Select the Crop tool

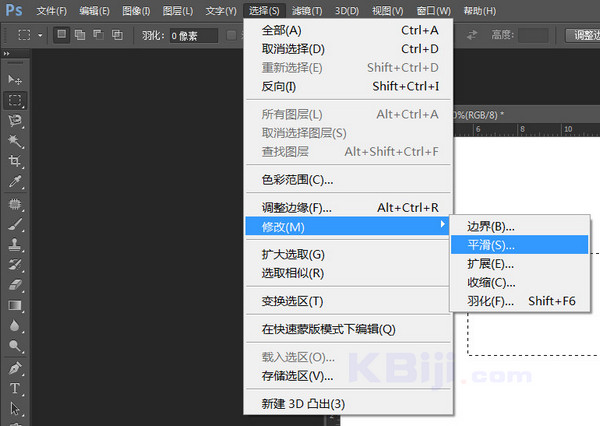point(15,161)
